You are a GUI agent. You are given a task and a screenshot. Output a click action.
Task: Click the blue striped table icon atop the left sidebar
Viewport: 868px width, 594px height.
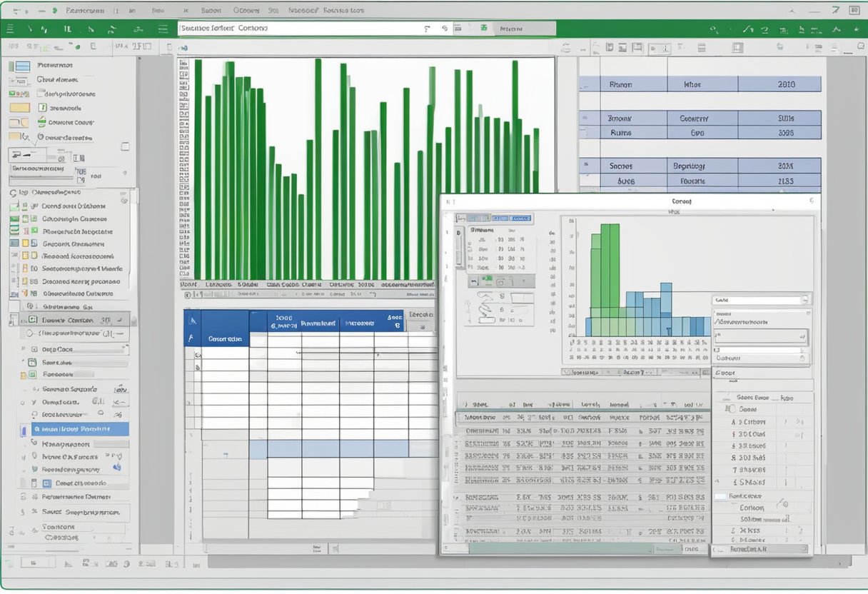tap(22, 66)
